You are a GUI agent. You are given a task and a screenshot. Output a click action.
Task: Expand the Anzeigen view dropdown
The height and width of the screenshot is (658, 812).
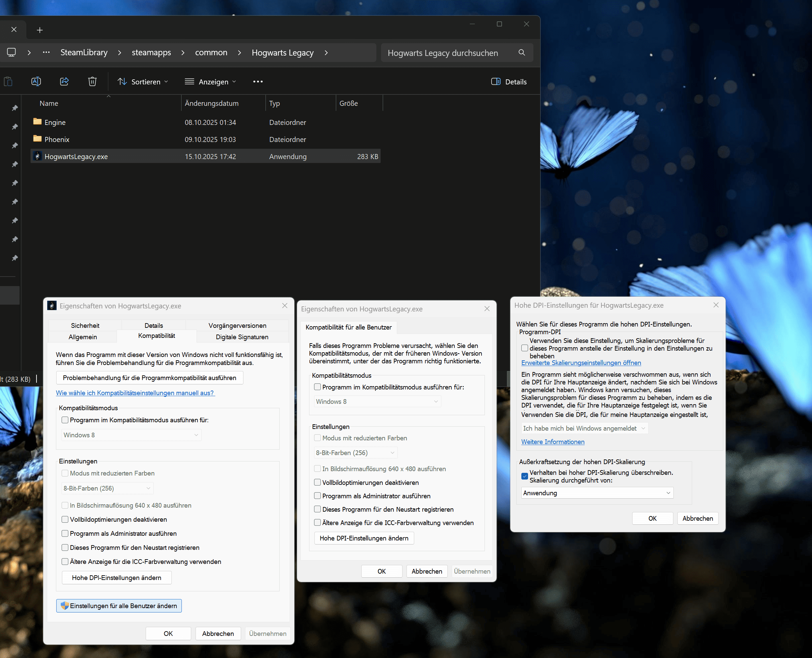pos(210,81)
